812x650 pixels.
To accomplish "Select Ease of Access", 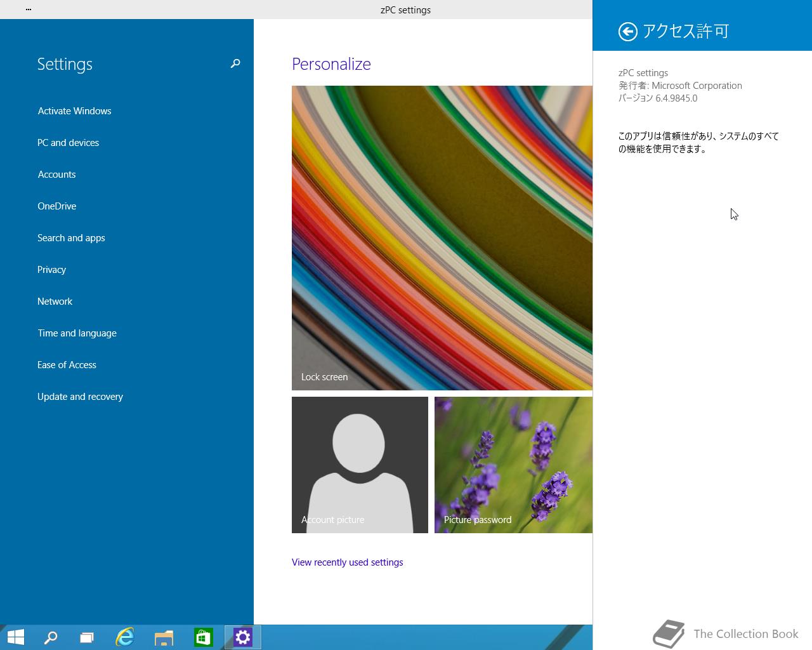I will coord(67,365).
